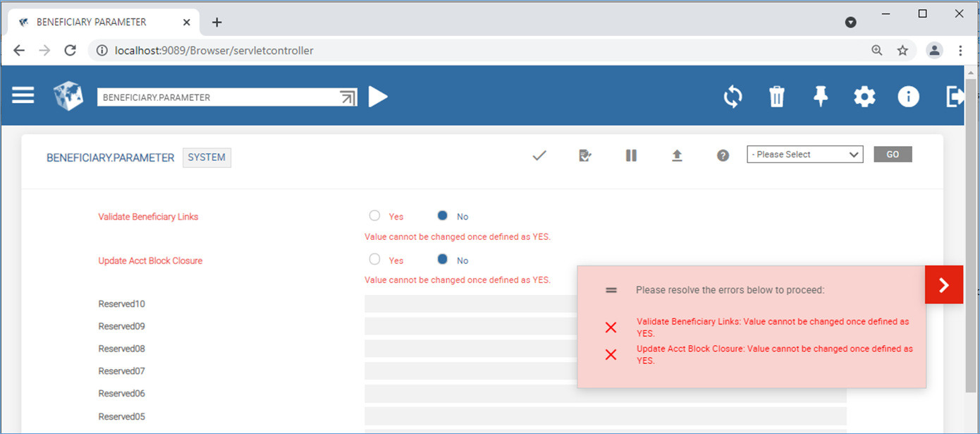Open the hamburger main menu

pos(23,95)
